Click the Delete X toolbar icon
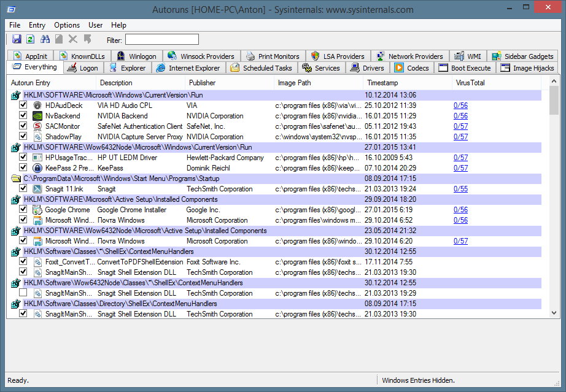 point(73,39)
